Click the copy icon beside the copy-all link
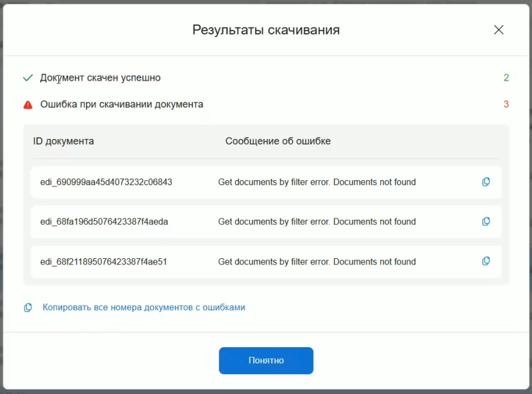The image size is (532, 394). [28, 308]
